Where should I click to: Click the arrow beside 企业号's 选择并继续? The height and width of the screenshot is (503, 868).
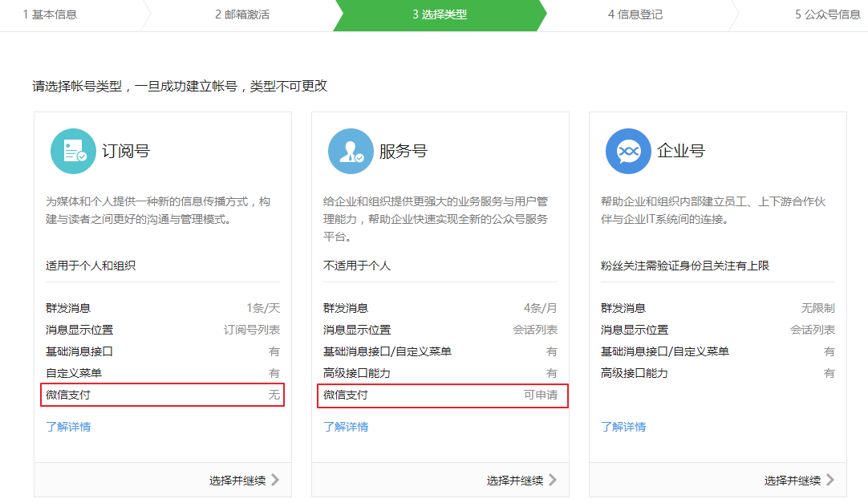[829, 480]
